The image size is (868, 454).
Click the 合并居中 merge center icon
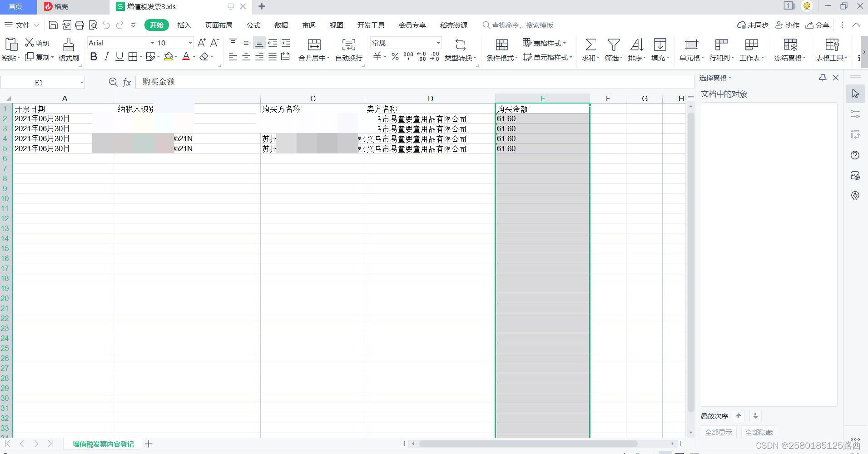(x=314, y=44)
